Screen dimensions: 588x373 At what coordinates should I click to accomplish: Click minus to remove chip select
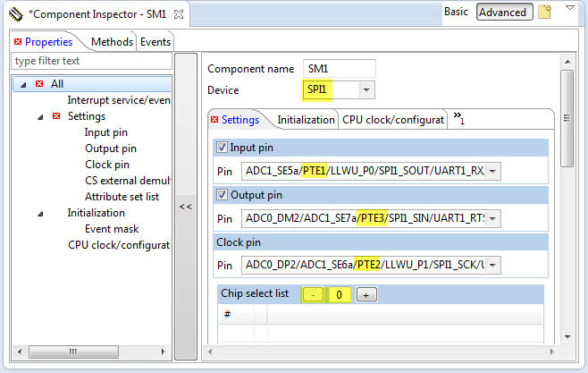313,294
